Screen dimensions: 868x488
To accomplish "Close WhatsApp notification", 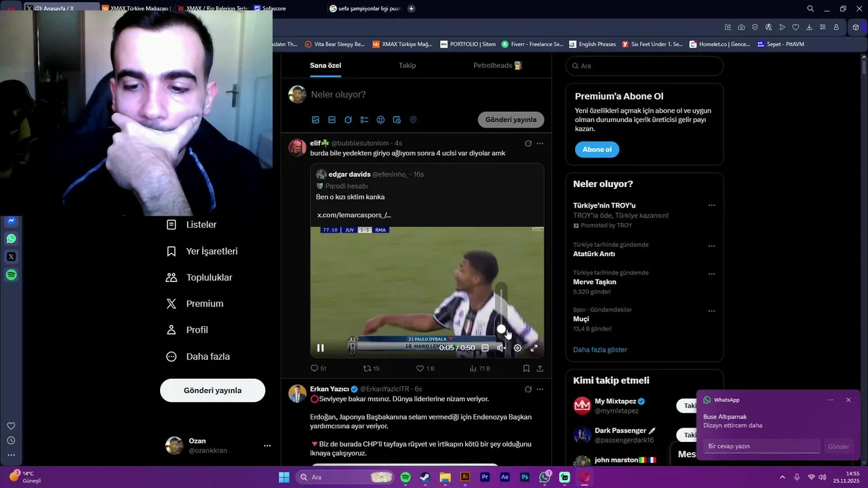I will tap(848, 400).
